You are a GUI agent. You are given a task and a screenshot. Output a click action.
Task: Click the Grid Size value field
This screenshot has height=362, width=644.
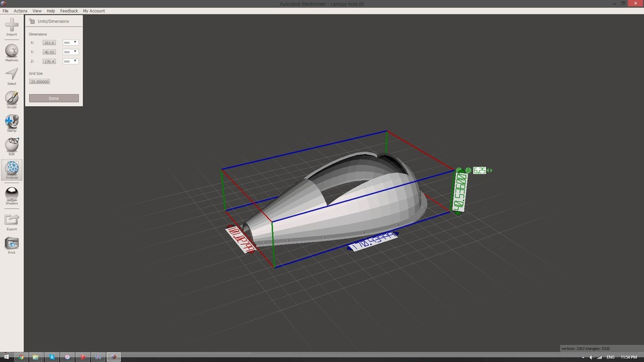pos(39,82)
